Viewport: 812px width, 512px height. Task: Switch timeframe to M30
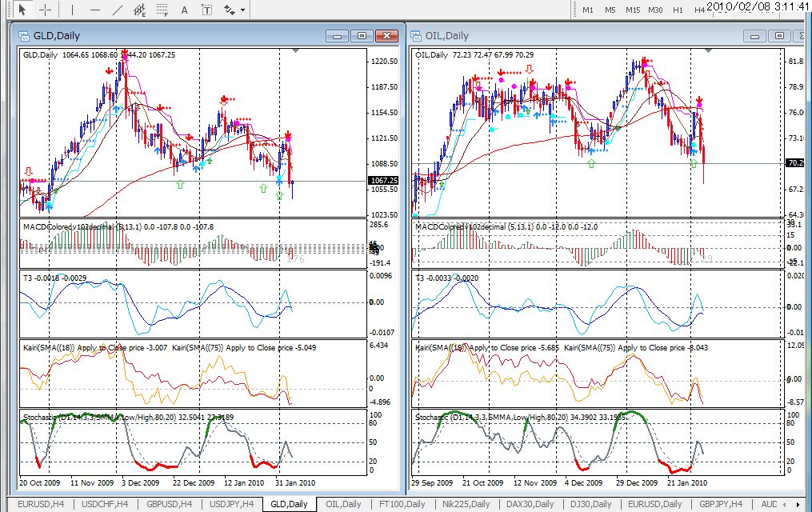click(x=655, y=10)
